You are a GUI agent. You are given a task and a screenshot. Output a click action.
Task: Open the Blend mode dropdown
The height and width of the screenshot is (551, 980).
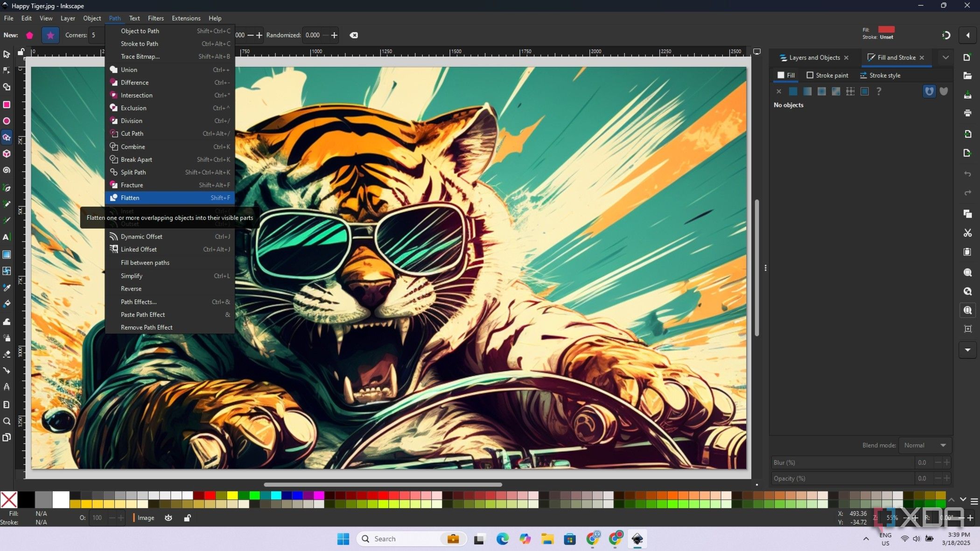[x=925, y=445]
